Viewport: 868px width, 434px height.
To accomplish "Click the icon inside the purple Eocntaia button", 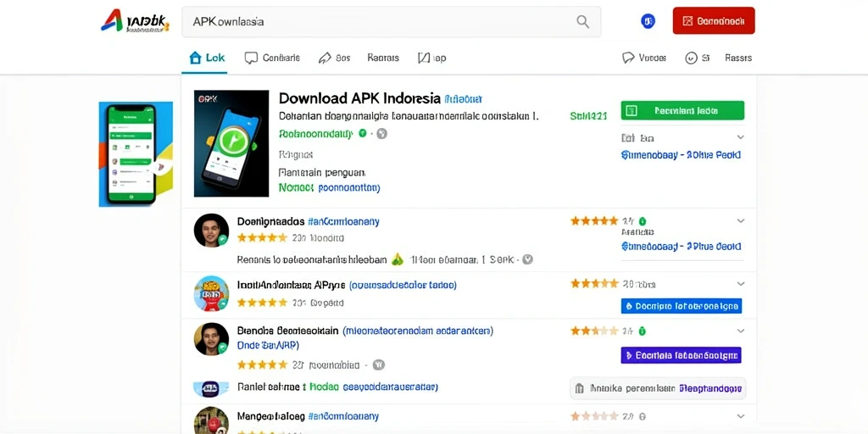I will tap(629, 355).
